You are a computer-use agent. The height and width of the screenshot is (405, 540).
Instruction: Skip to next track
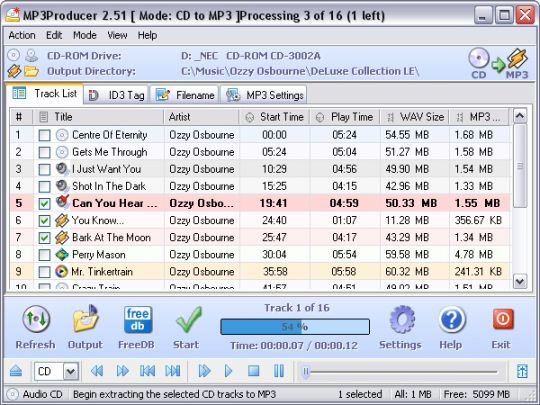coord(173,371)
